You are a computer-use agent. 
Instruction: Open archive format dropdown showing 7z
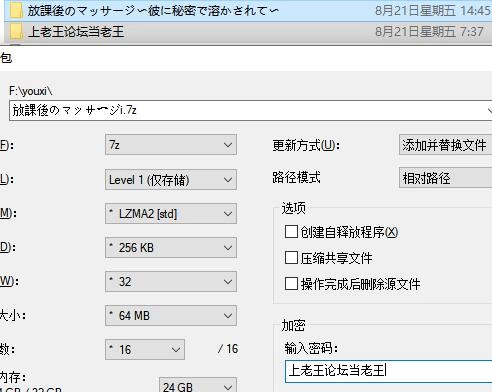click(171, 145)
